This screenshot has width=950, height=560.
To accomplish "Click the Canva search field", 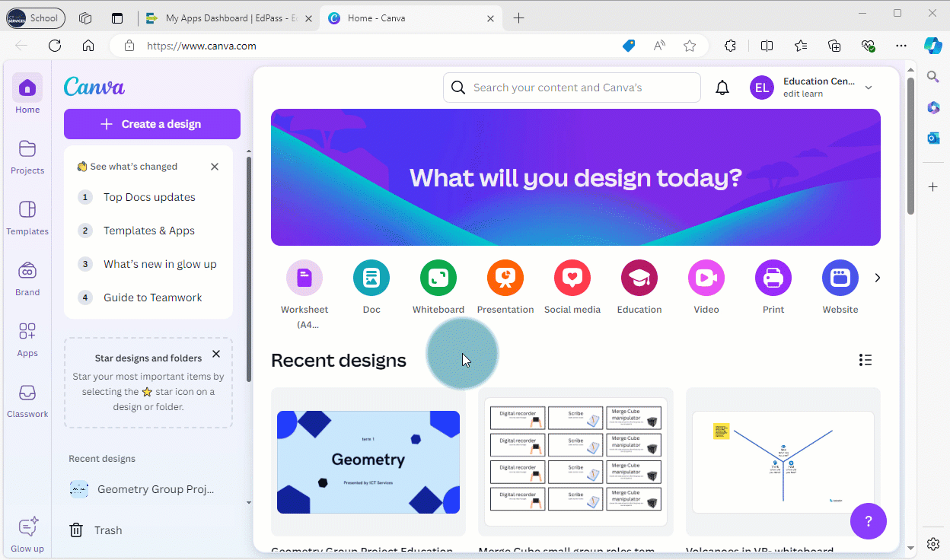I will (x=572, y=87).
